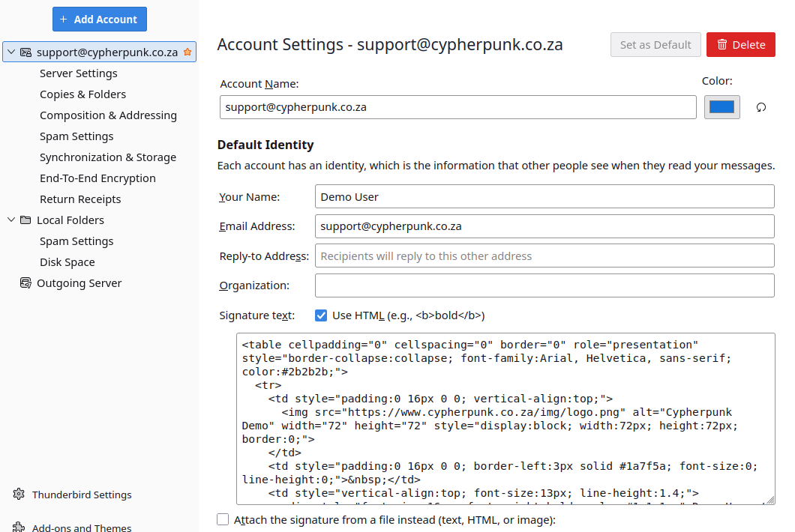Click the signature textarea resize handle

click(770, 500)
